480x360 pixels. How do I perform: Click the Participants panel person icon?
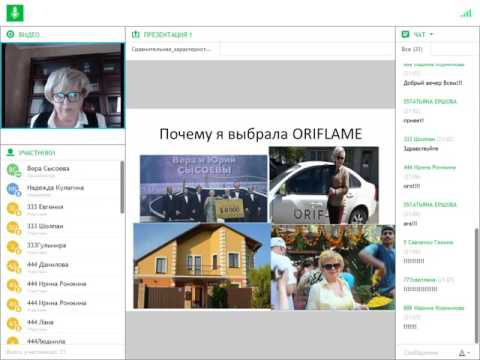(x=10, y=153)
